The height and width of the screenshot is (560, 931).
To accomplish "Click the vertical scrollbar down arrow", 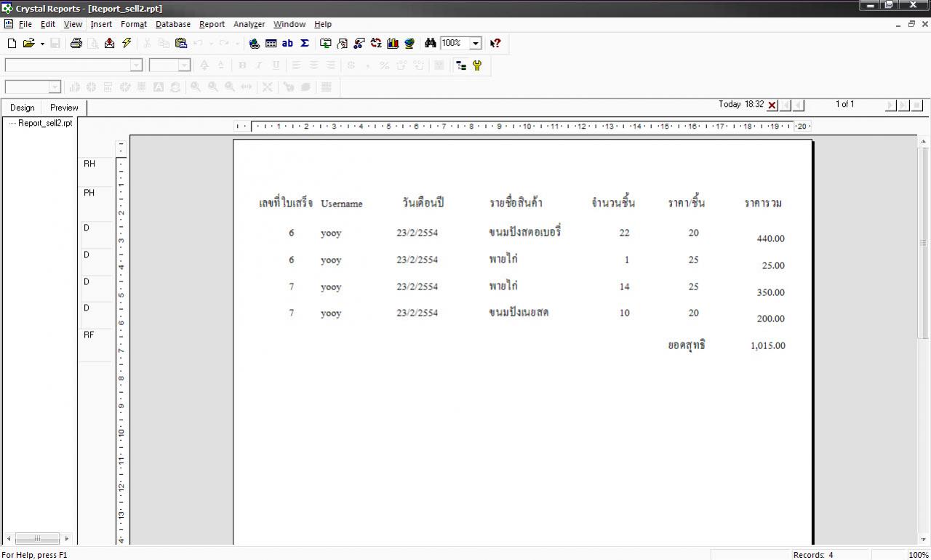I will [924, 540].
